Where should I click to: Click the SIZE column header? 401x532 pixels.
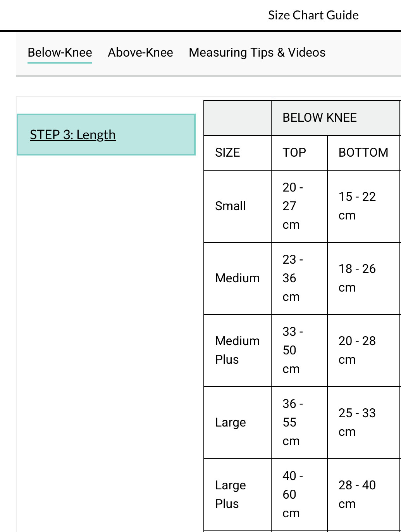[228, 152]
